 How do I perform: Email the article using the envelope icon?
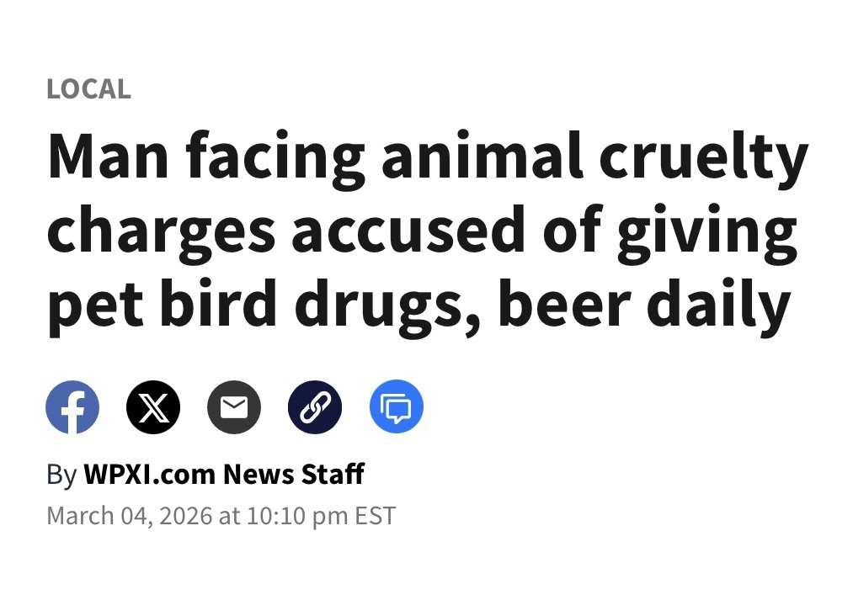(234, 407)
